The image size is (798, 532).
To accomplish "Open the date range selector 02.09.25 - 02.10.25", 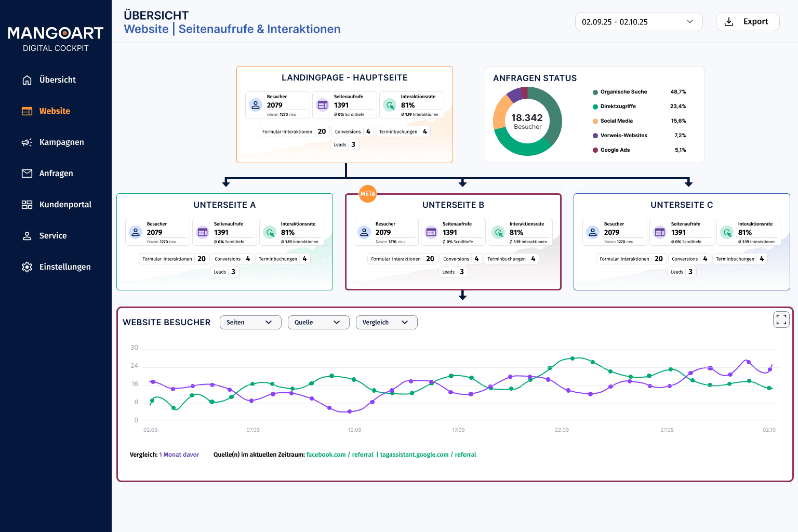I will point(639,22).
